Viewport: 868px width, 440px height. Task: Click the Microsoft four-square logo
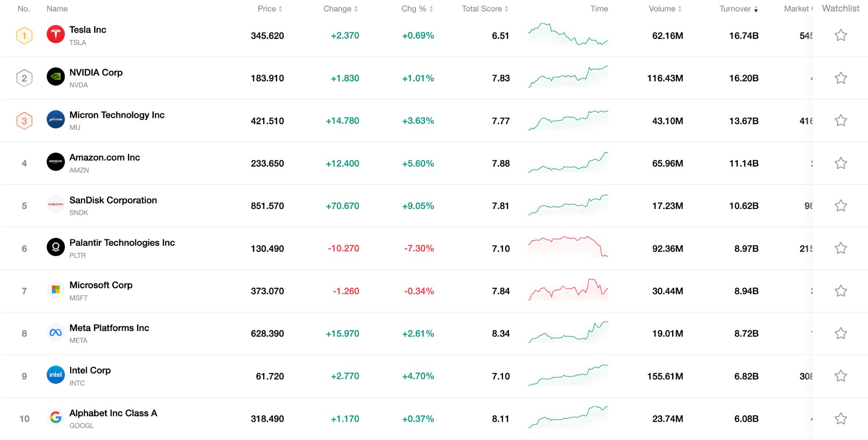tap(56, 290)
